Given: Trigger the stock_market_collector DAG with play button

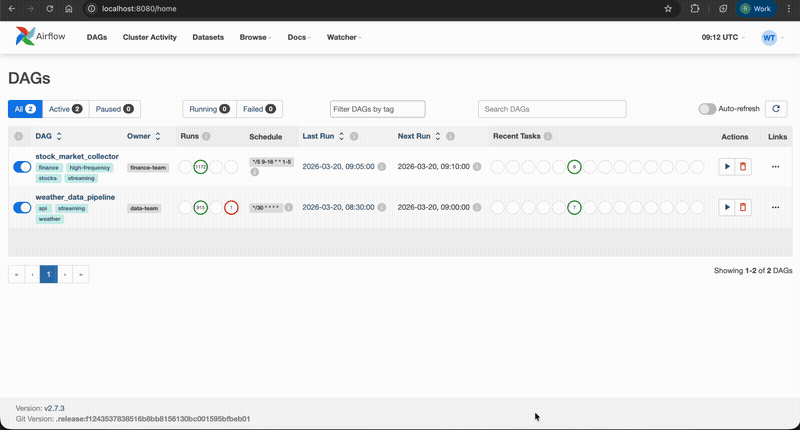Looking at the screenshot, I should [x=727, y=167].
